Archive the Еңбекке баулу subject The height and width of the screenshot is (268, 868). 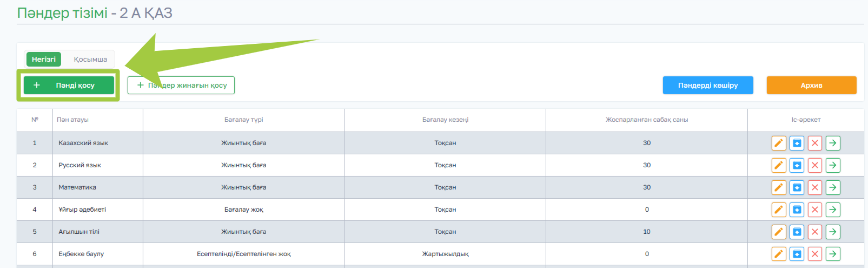[797, 254]
